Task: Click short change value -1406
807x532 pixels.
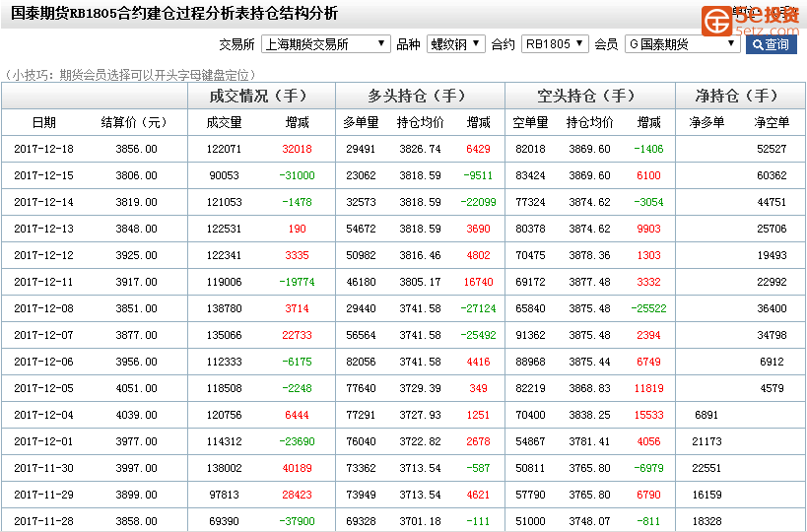Action: tap(648, 149)
